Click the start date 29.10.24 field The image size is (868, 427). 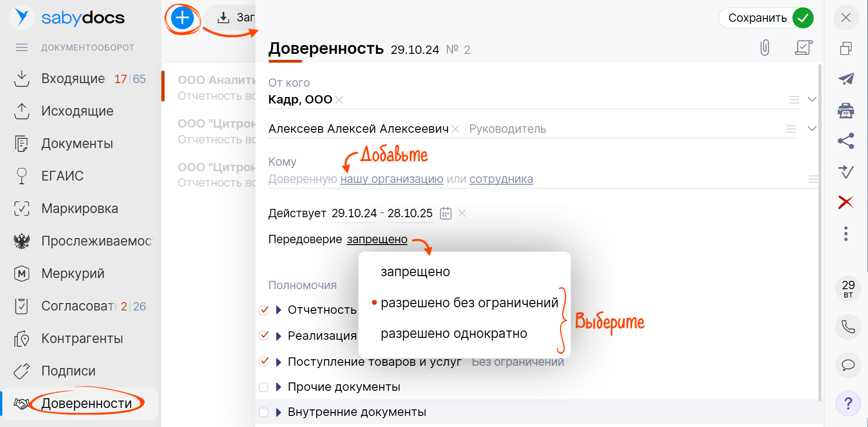point(354,213)
